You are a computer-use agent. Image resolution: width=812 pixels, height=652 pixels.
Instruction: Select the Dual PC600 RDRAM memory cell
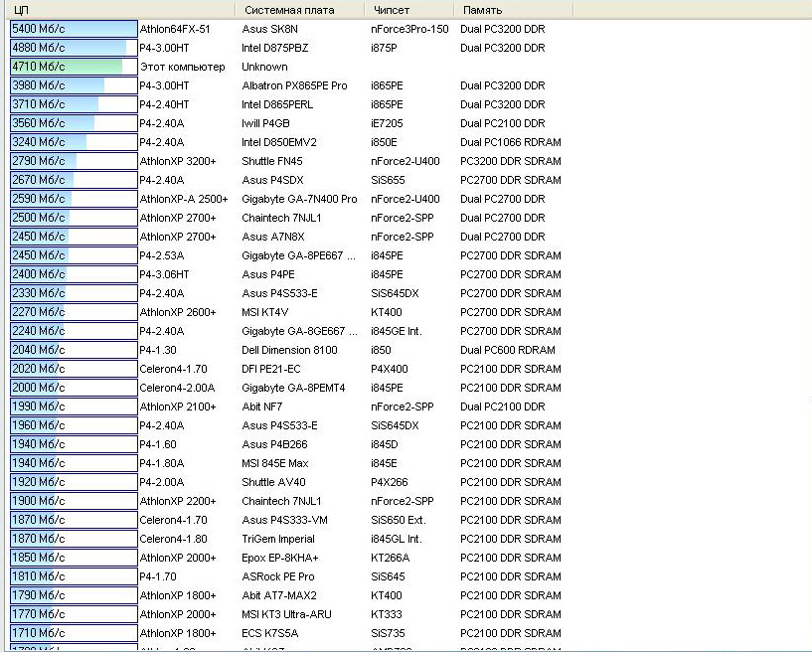point(508,350)
